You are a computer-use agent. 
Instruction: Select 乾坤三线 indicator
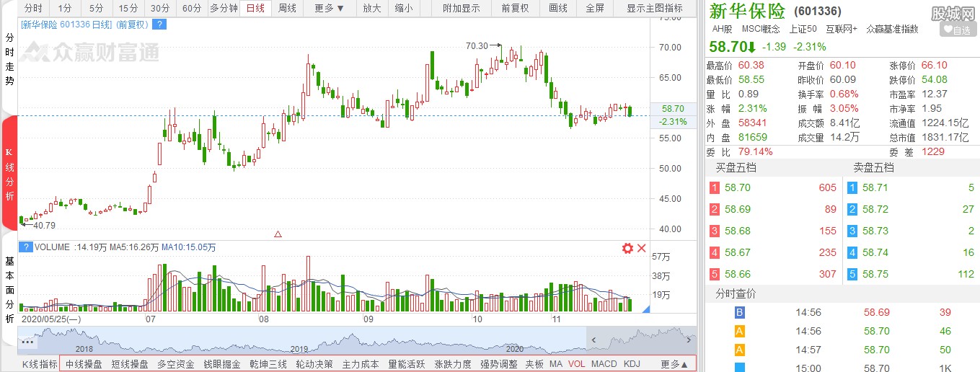(x=268, y=364)
